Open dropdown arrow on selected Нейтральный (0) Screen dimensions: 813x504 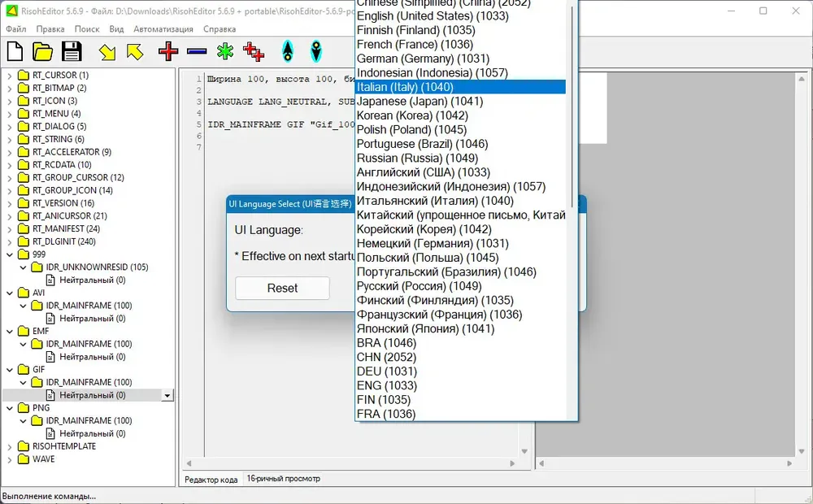(167, 396)
